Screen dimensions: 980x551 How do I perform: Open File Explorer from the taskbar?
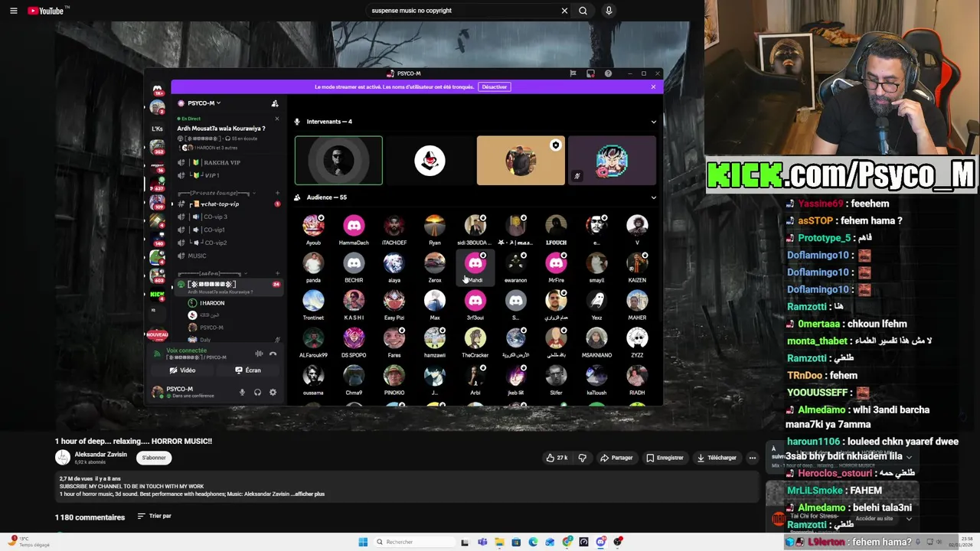(499, 542)
